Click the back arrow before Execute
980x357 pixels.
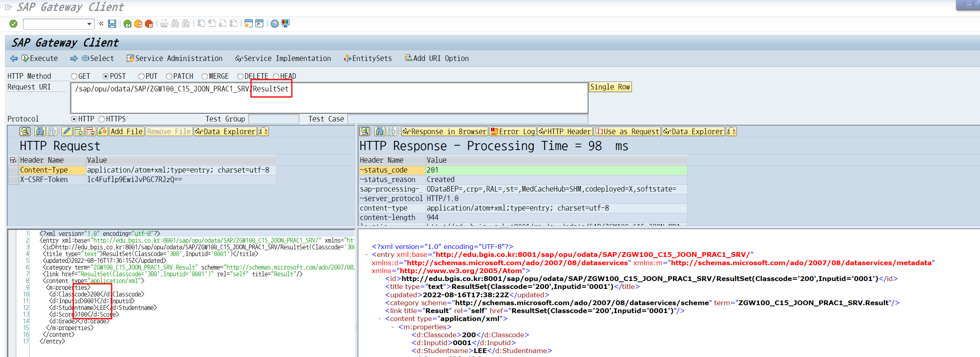click(14, 59)
